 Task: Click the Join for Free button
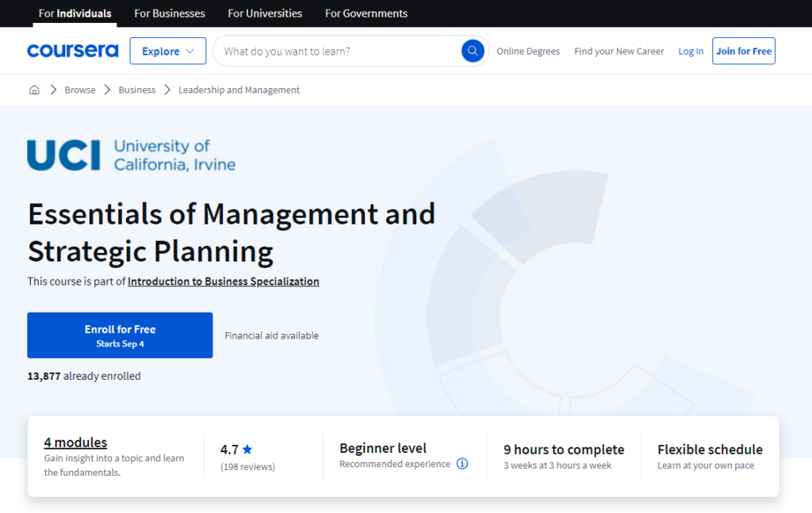[743, 51]
